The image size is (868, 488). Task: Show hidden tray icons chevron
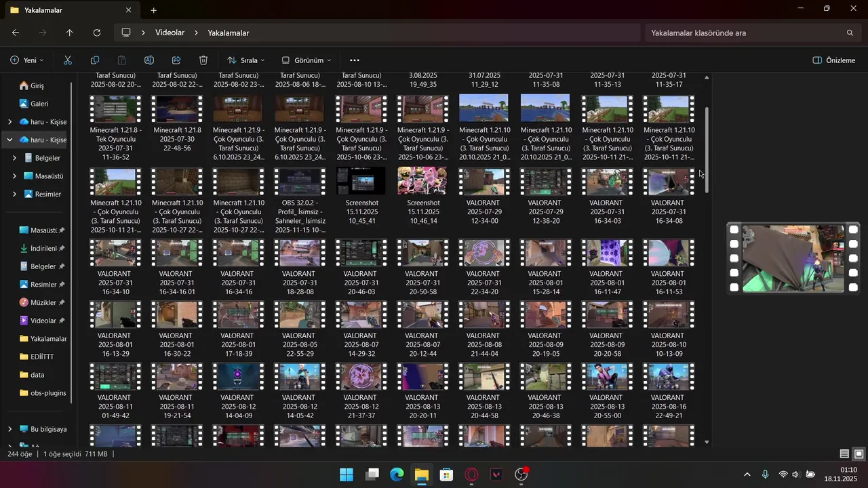[x=747, y=474]
